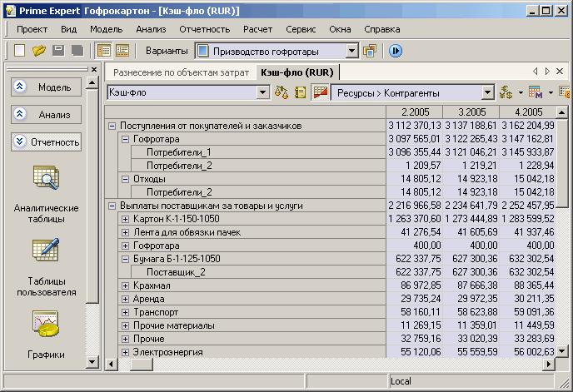Click the Save floppy disk icon
Viewport: 573px width, 392px height.
[x=58, y=51]
